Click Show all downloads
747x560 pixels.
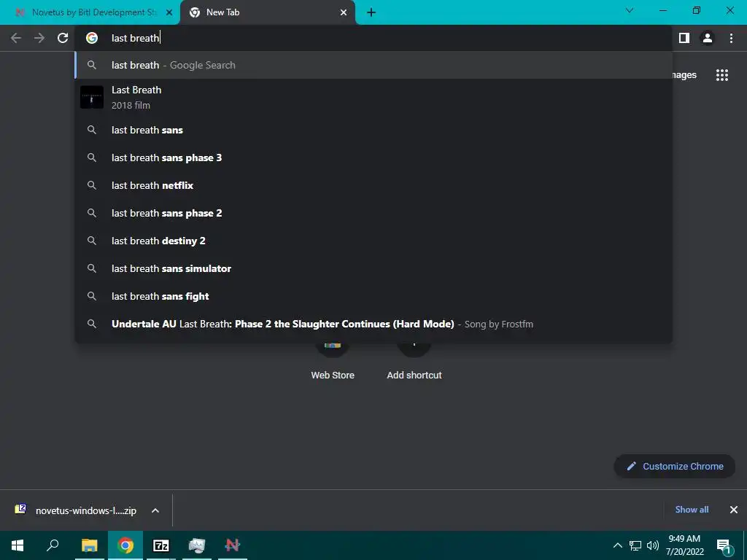692,510
